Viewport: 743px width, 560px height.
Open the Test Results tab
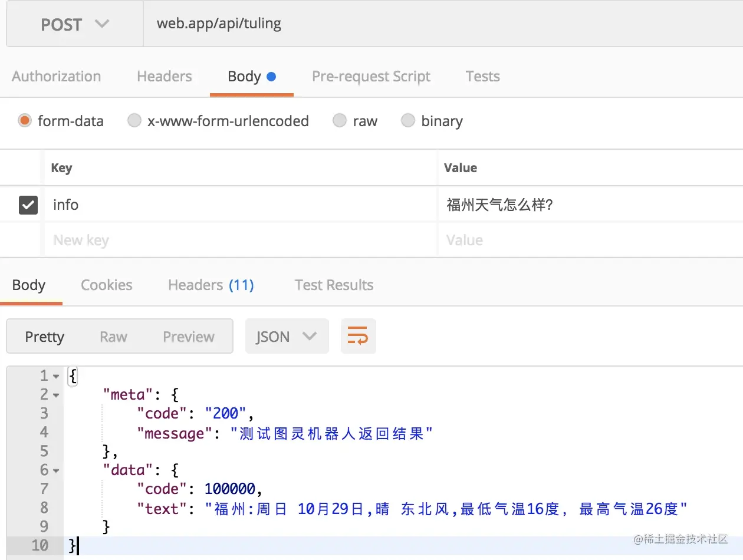[x=334, y=285]
